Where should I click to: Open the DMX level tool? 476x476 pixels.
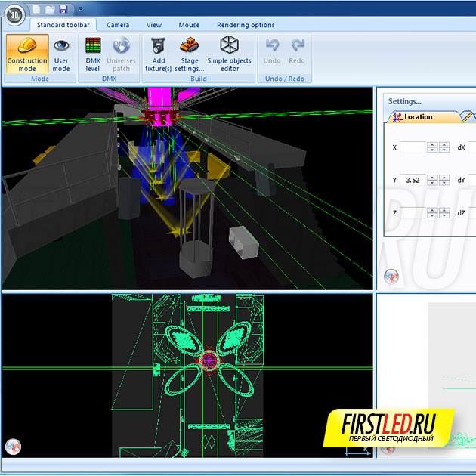[93, 53]
